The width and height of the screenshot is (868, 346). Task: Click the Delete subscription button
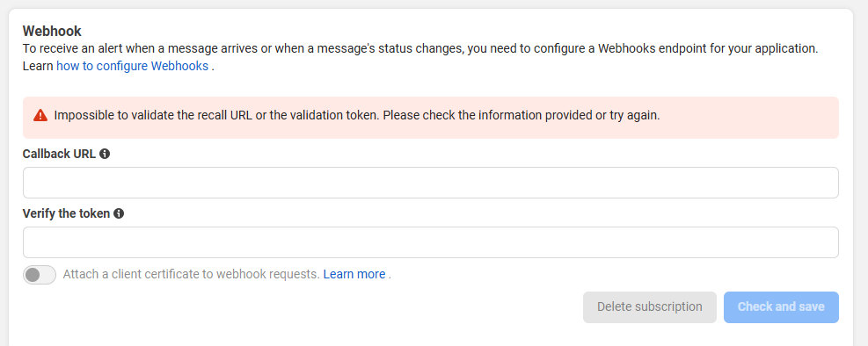tap(649, 306)
